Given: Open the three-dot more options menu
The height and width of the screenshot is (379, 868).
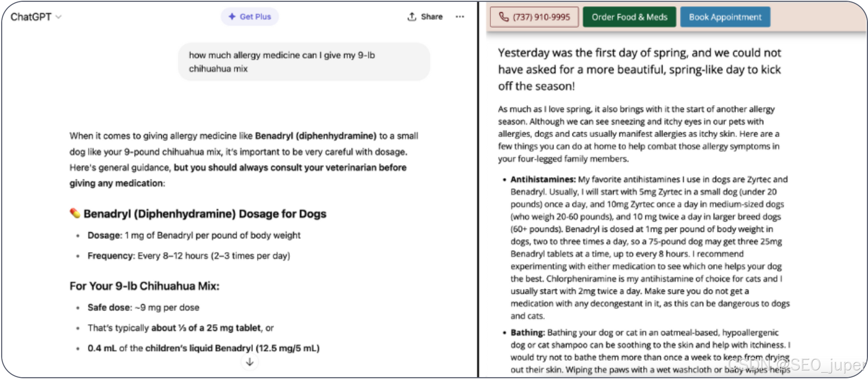Looking at the screenshot, I should [460, 17].
